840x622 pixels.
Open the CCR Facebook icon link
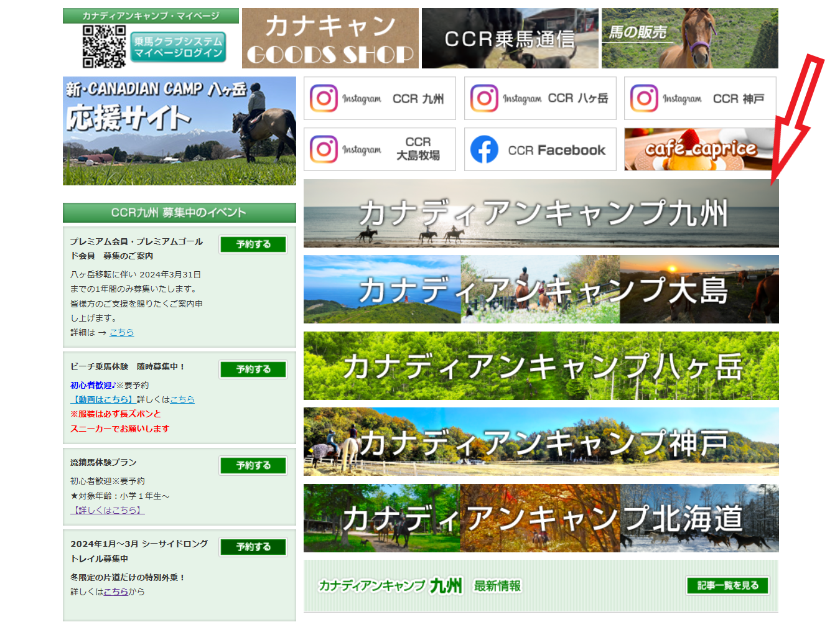[540, 149]
